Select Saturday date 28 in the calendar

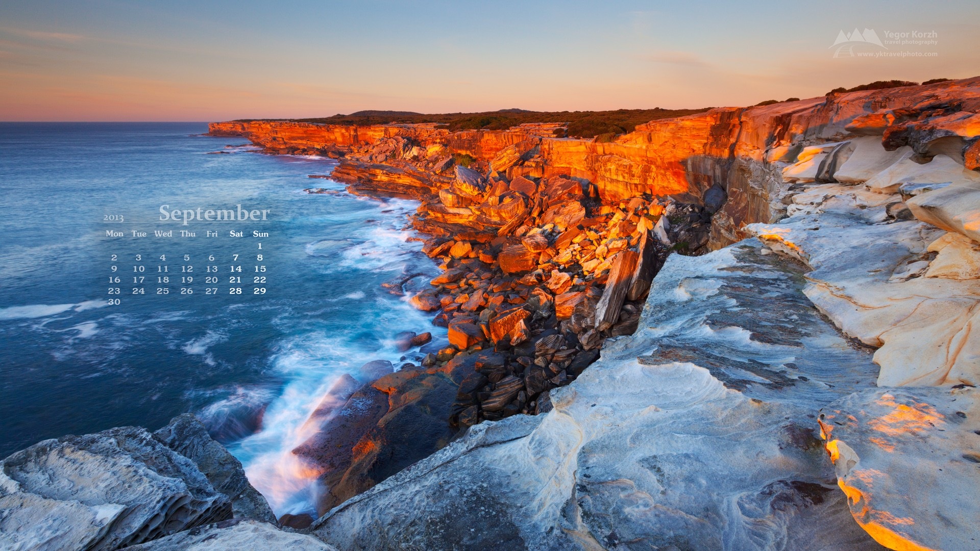point(235,291)
